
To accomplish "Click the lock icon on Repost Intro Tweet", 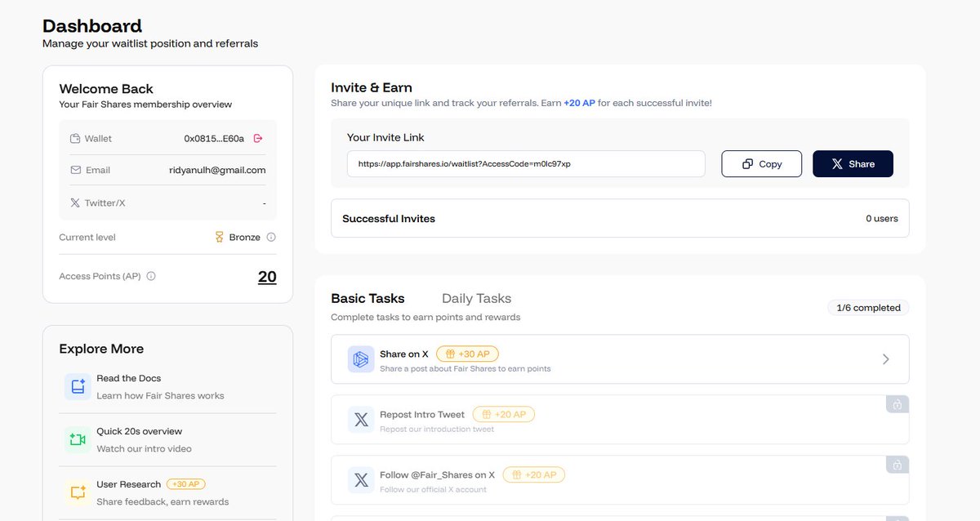I will 897,403.
